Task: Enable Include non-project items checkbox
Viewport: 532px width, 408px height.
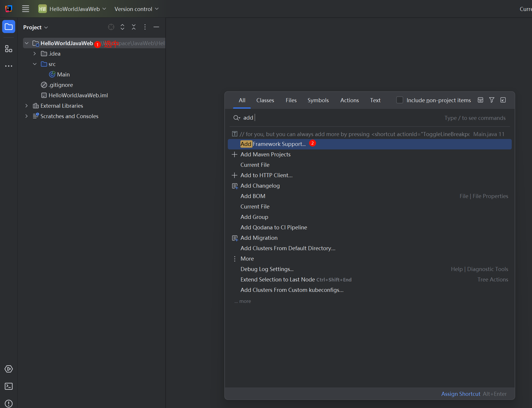Action: tap(399, 100)
